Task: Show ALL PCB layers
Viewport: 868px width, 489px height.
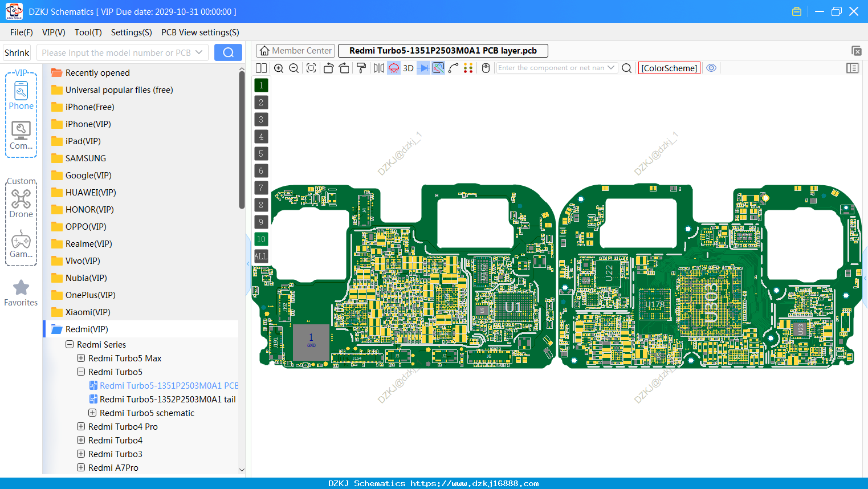Action: click(x=261, y=256)
